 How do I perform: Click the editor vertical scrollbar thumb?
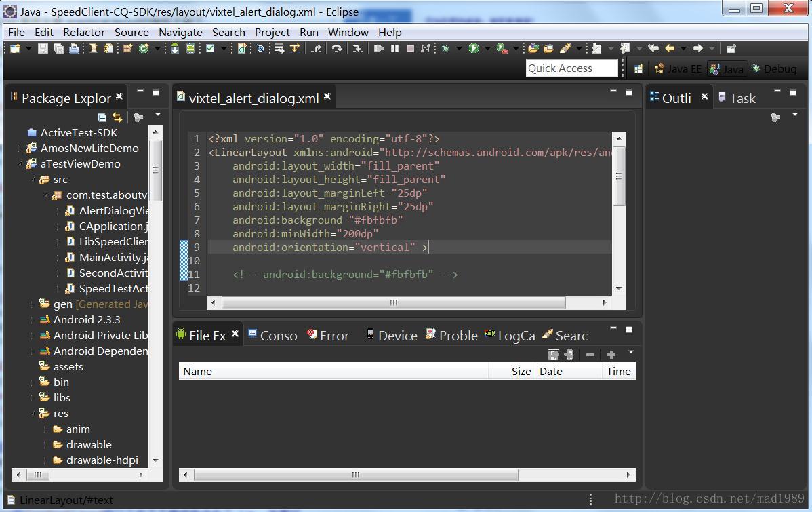tap(619, 176)
